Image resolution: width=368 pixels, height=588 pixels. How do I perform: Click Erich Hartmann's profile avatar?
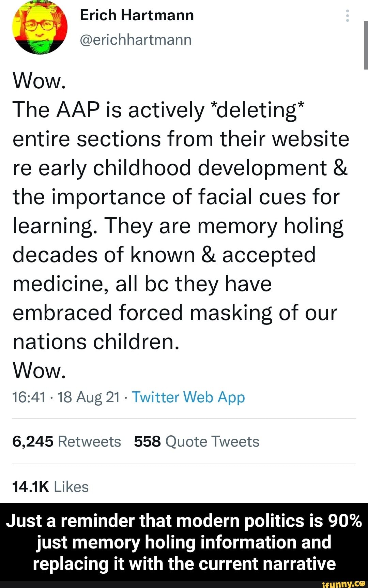pyautogui.click(x=40, y=27)
